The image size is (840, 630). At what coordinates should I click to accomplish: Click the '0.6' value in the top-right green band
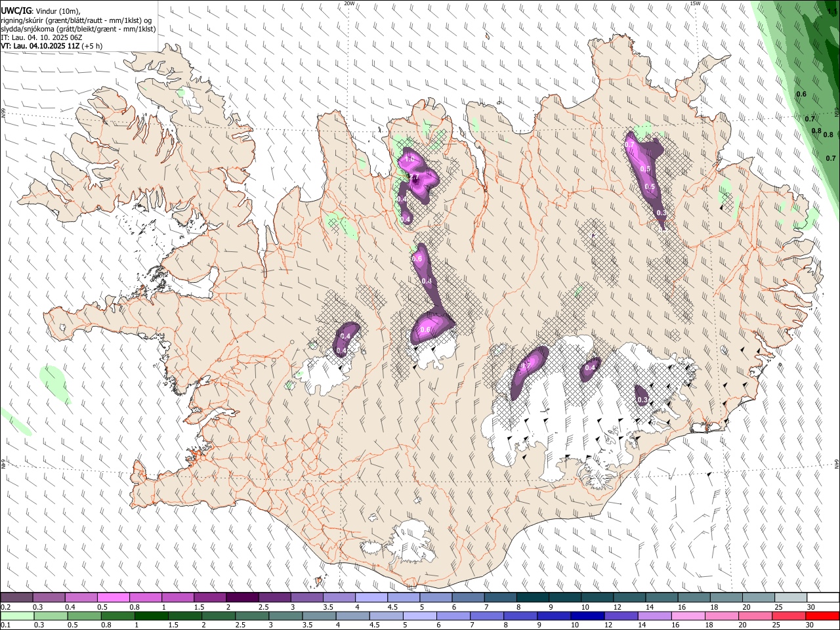tap(801, 94)
